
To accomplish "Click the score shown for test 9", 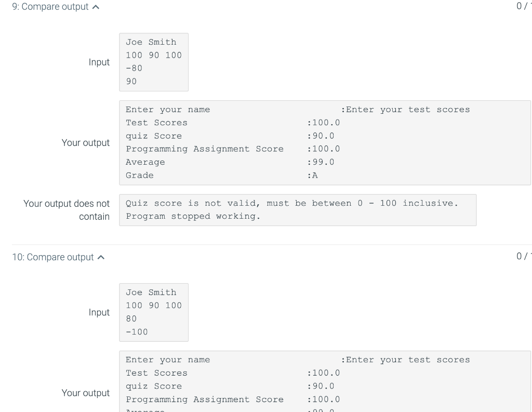I will tap(524, 6).
